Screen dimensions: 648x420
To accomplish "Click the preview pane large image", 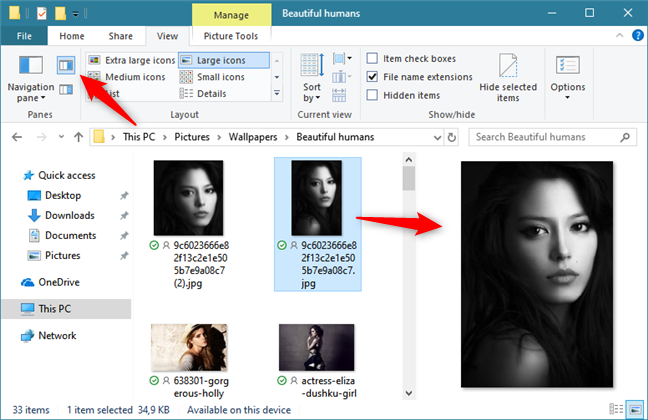I will [537, 274].
